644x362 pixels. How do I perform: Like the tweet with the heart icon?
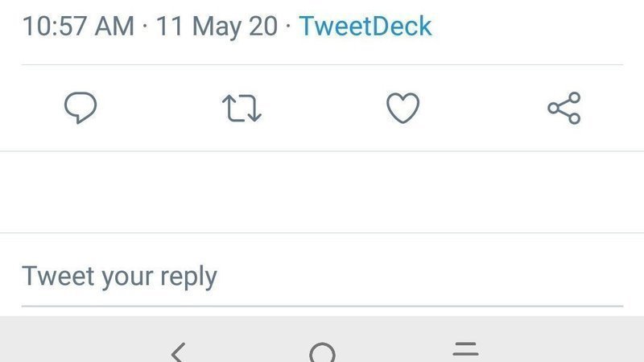(x=403, y=108)
